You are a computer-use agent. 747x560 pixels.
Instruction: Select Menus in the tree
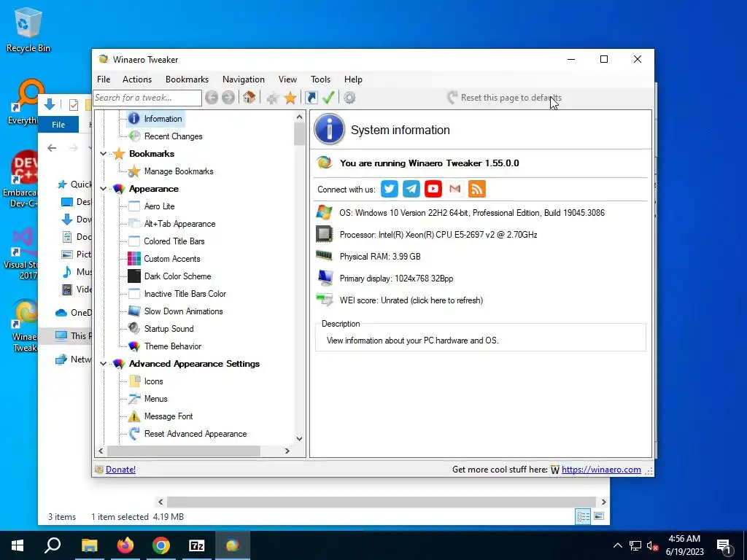click(156, 399)
